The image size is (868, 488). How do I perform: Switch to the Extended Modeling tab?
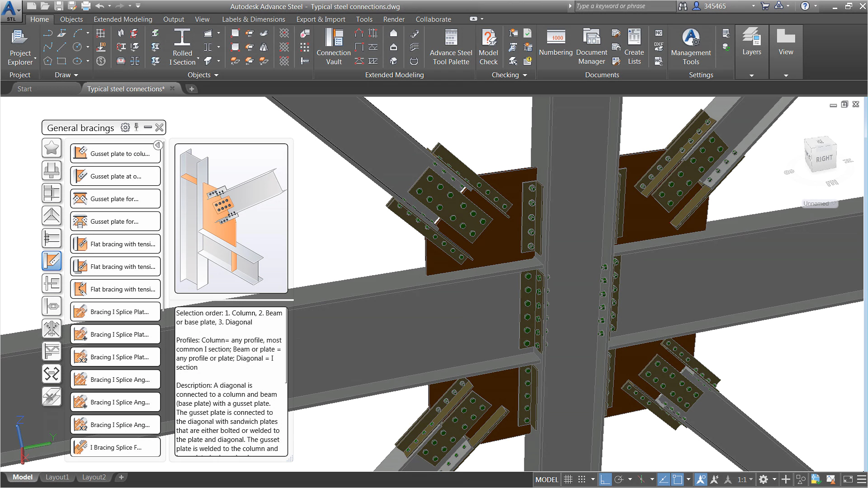[x=122, y=19]
